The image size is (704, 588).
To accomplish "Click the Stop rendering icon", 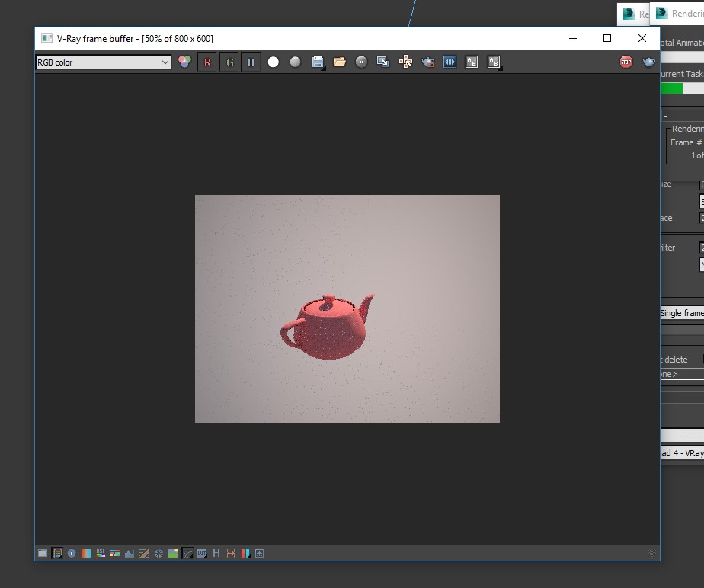I will (x=626, y=62).
